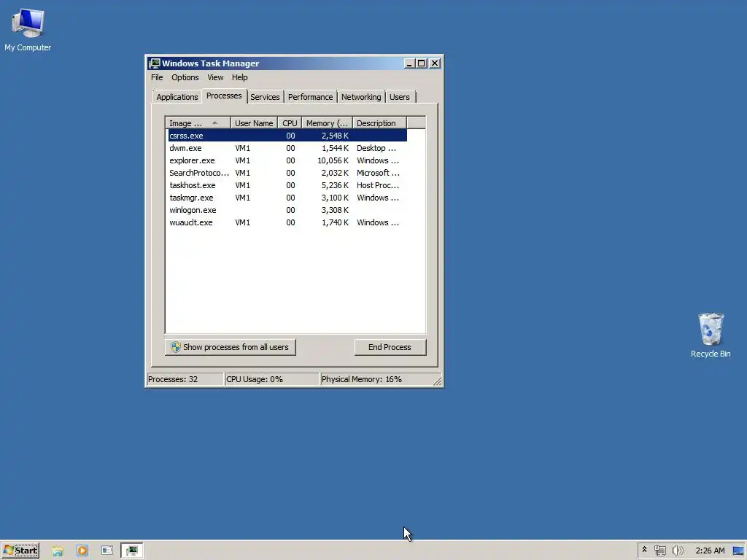Open Windows Explorer from taskbar
Viewport: 747px width, 560px height.
tap(58, 551)
